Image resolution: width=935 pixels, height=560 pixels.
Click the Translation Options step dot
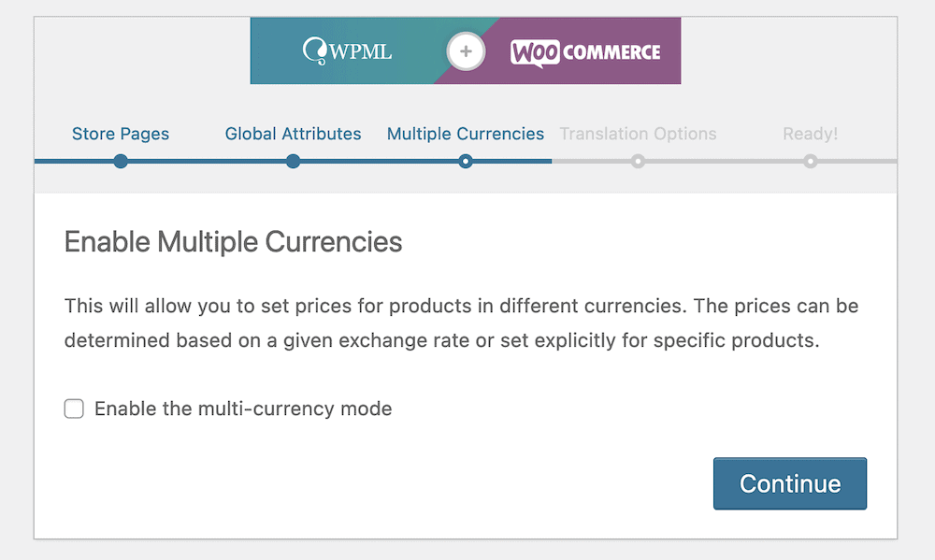pos(638,162)
